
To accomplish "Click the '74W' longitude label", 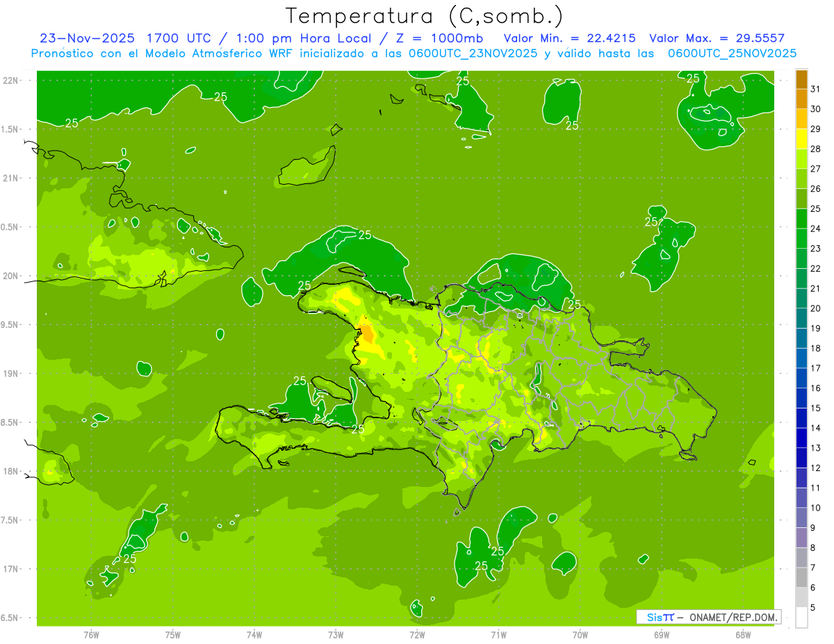I will [x=254, y=634].
